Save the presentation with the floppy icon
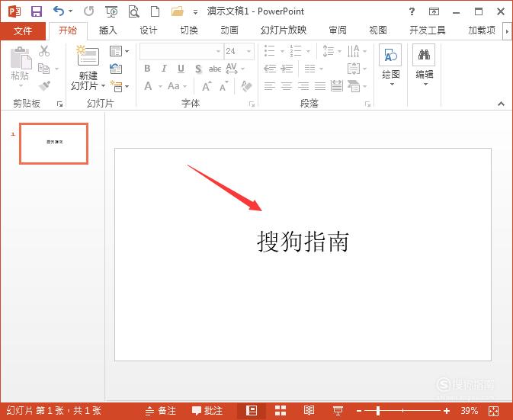The width and height of the screenshot is (513, 420). coord(37,11)
